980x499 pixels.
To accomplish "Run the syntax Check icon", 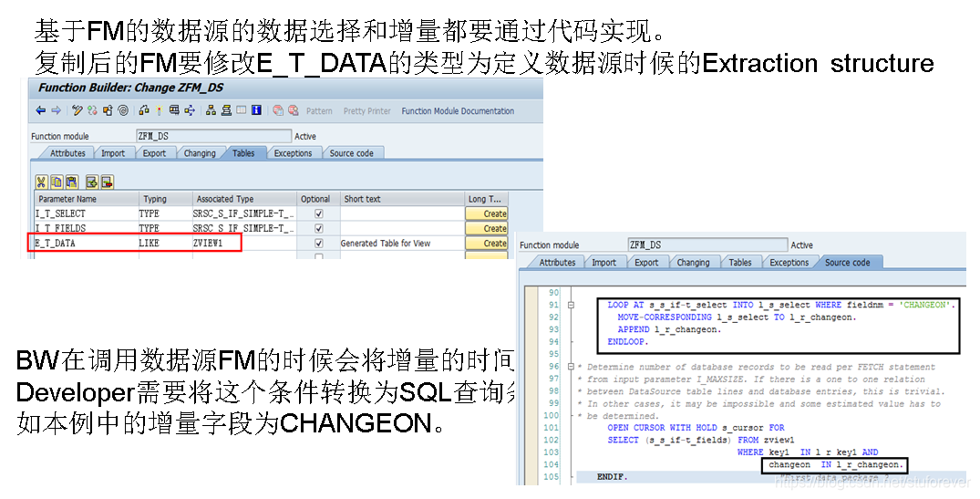I will pyautogui.click(x=144, y=110).
